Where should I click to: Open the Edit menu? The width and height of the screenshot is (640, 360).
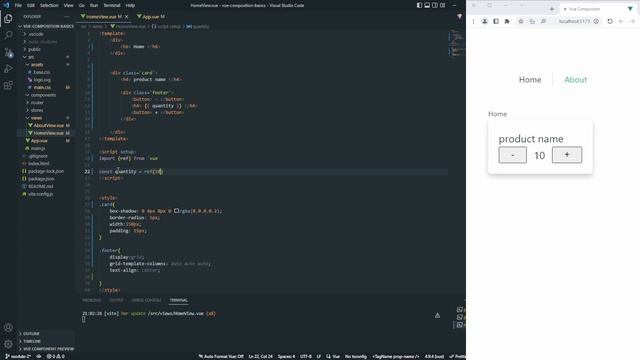pos(31,5)
